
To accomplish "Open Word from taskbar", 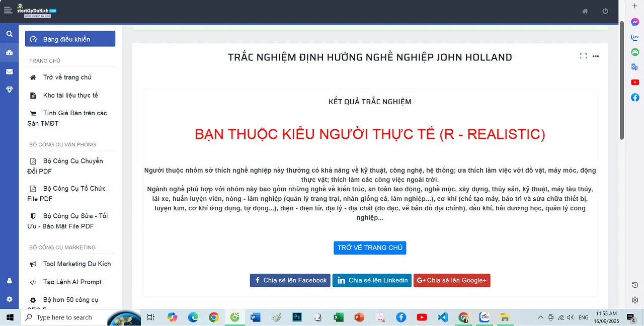I will (x=256, y=317).
